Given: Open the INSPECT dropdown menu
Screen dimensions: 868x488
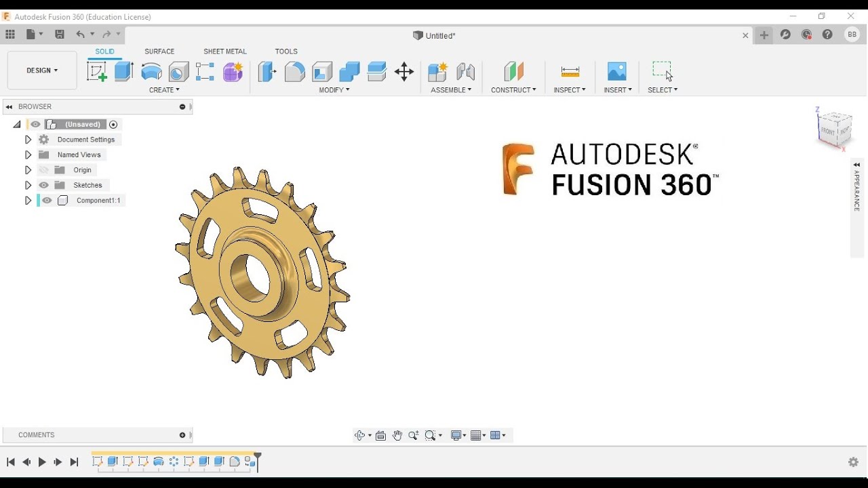Looking at the screenshot, I should click(x=570, y=89).
